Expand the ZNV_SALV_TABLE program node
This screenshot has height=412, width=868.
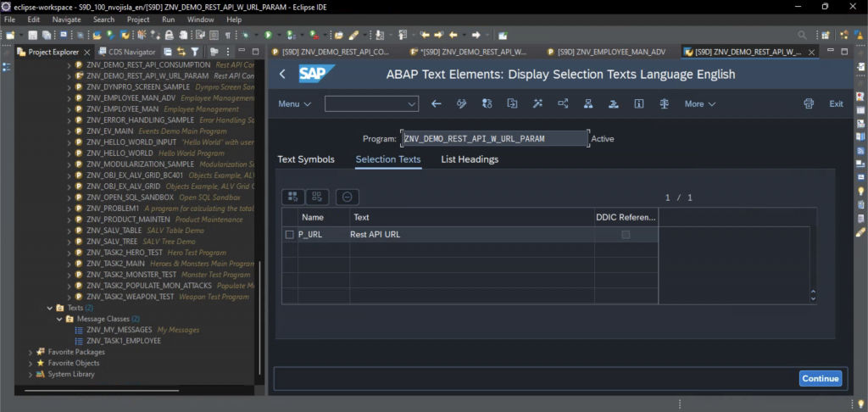(70, 231)
